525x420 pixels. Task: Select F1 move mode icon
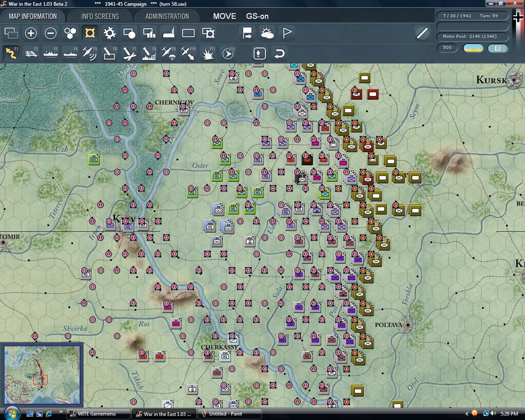(x=11, y=53)
